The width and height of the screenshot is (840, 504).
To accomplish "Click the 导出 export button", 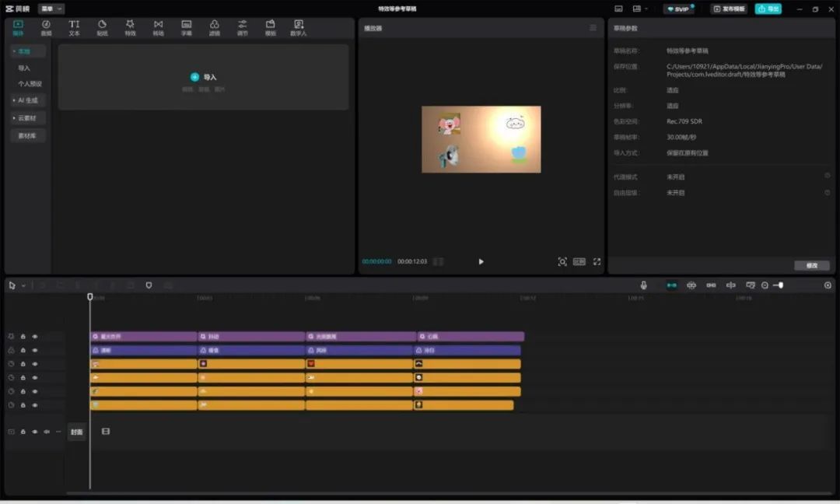I will [768, 9].
